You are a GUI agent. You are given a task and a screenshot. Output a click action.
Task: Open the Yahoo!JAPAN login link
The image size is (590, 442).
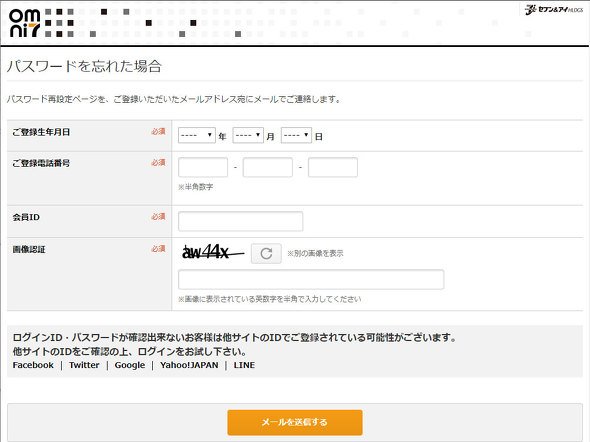point(189,365)
